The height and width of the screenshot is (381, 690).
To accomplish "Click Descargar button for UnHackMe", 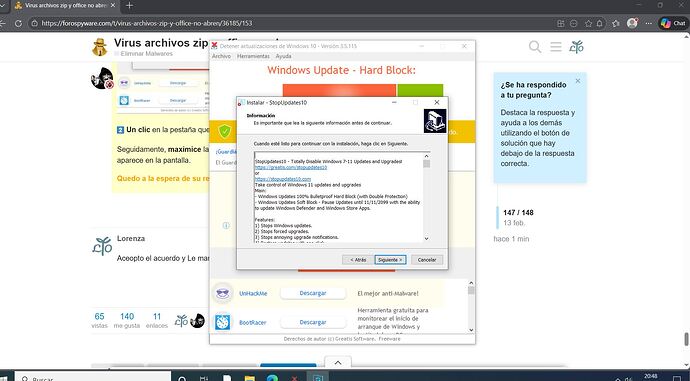I will tap(313, 293).
